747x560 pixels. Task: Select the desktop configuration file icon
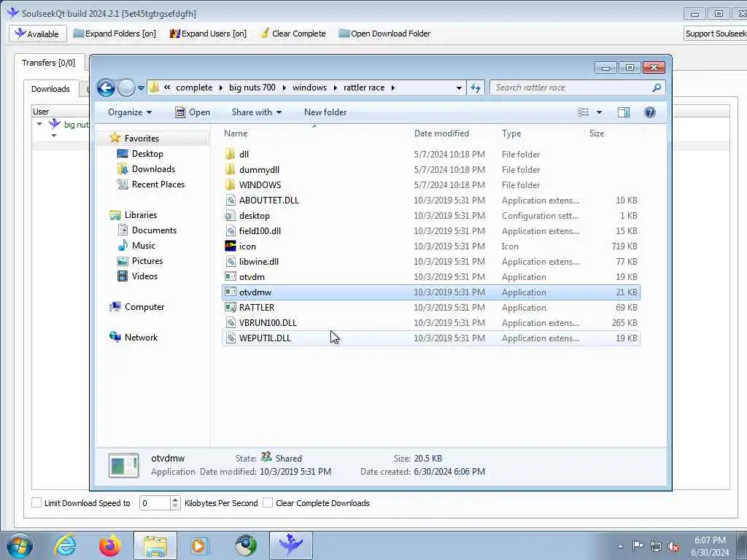pyautogui.click(x=231, y=216)
